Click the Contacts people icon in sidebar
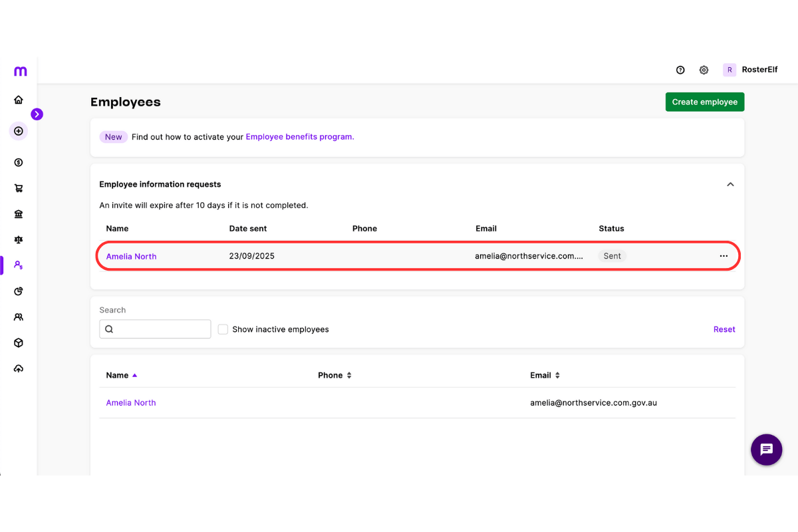798x532 pixels. click(x=19, y=317)
